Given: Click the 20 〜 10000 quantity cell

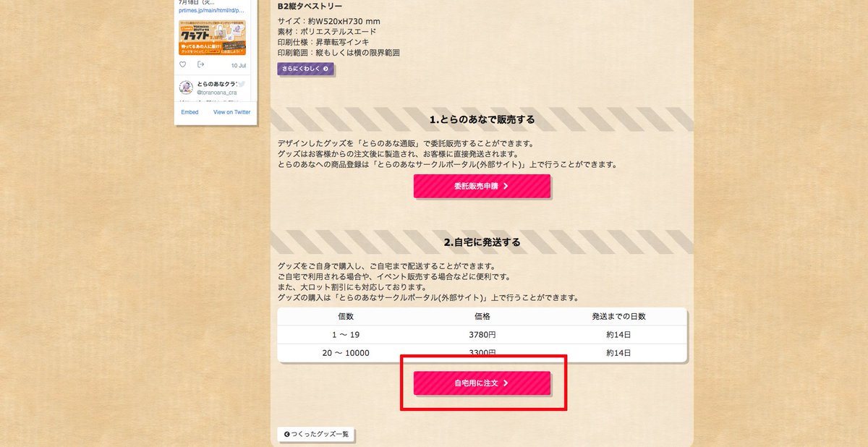Looking at the screenshot, I should point(346,353).
